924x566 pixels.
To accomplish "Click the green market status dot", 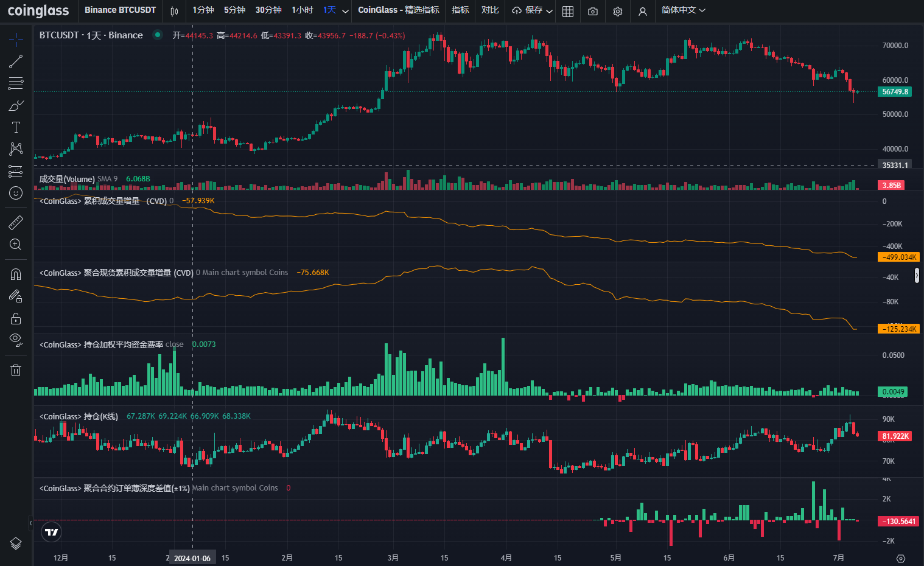I will 158,35.
